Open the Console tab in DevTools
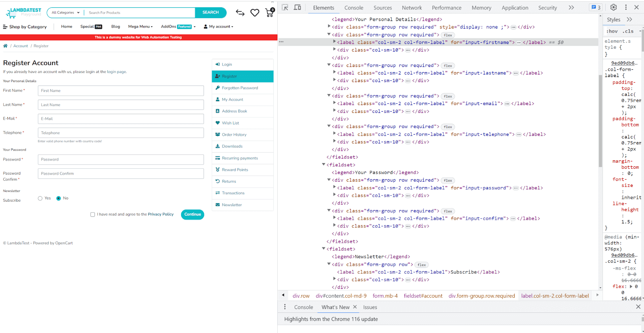This screenshot has height=333, width=644. [x=353, y=8]
